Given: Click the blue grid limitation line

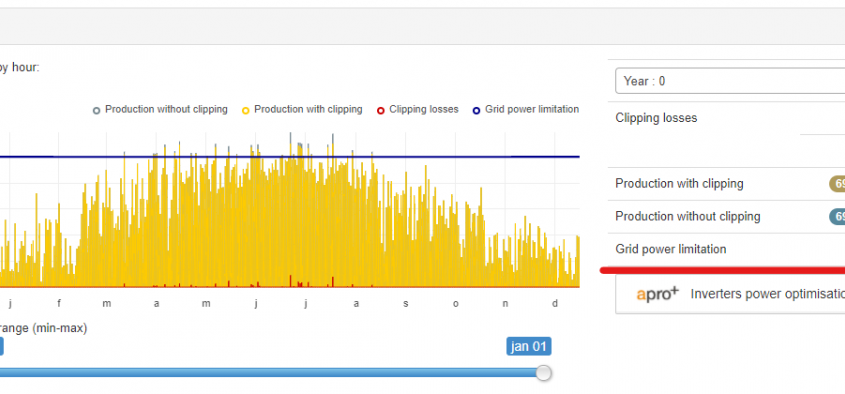Looking at the screenshot, I should point(289,157).
